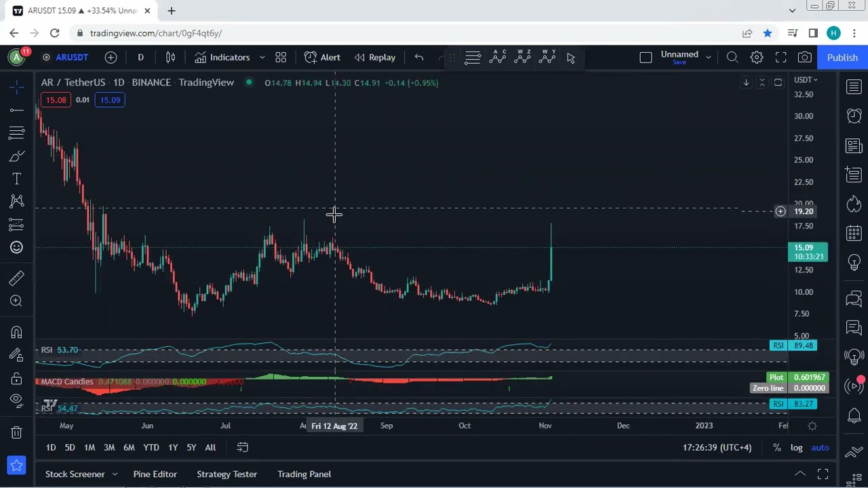Open the emoji icons tool
This screenshot has height=488, width=868.
click(x=17, y=247)
